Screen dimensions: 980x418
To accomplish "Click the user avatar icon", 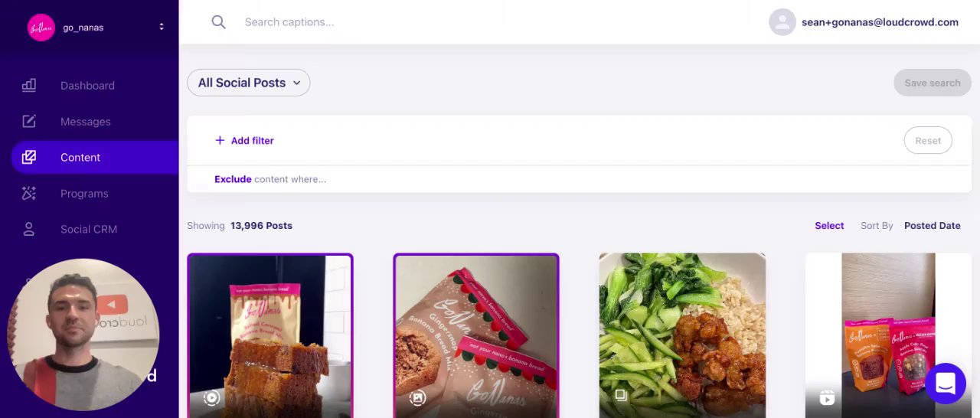I will tap(782, 22).
